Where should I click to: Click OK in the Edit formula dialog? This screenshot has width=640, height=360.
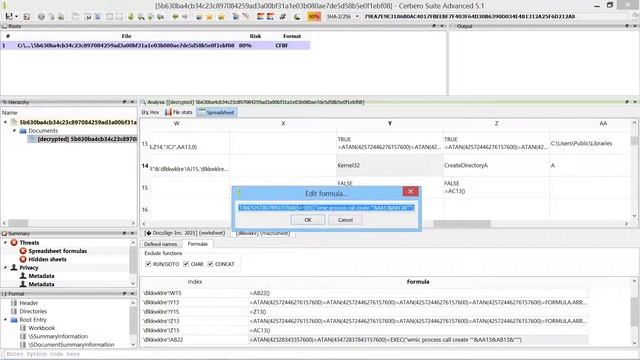pos(308,220)
